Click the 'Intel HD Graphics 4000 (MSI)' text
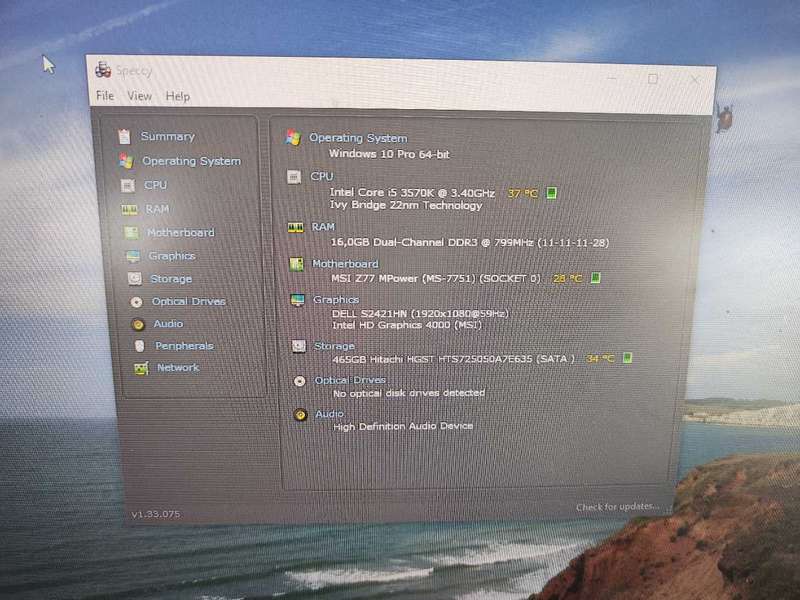This screenshot has height=600, width=800. coord(407,325)
